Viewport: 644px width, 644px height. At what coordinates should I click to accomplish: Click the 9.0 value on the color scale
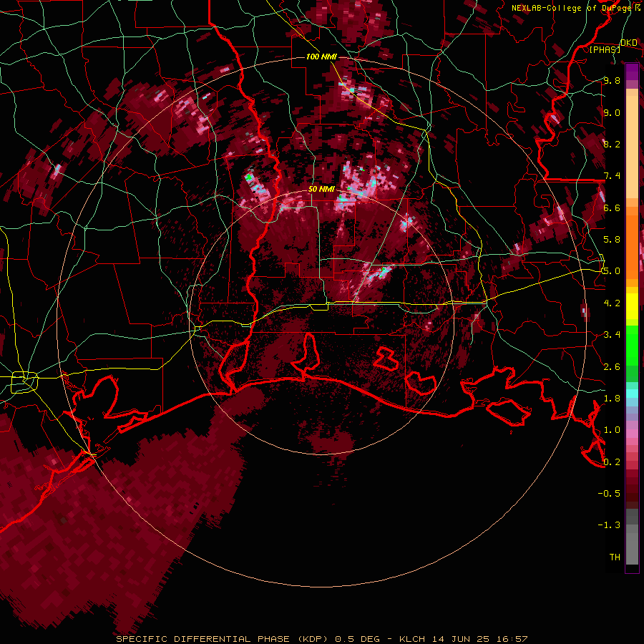[x=612, y=113]
